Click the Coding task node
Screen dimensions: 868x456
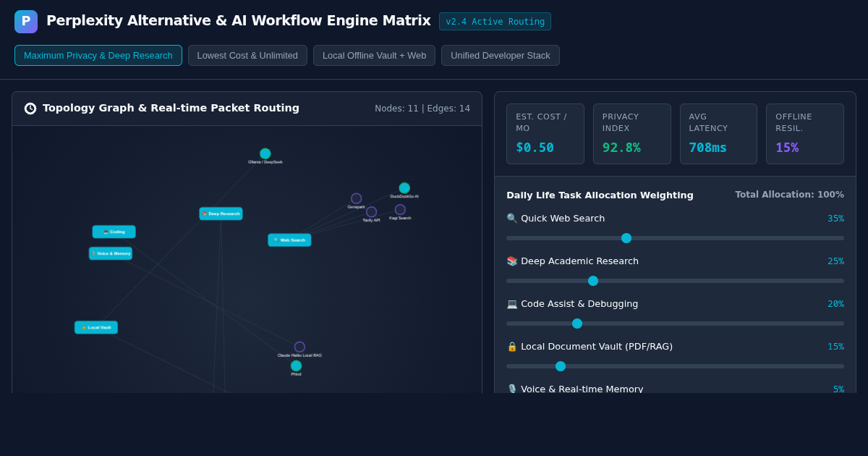pyautogui.click(x=114, y=232)
